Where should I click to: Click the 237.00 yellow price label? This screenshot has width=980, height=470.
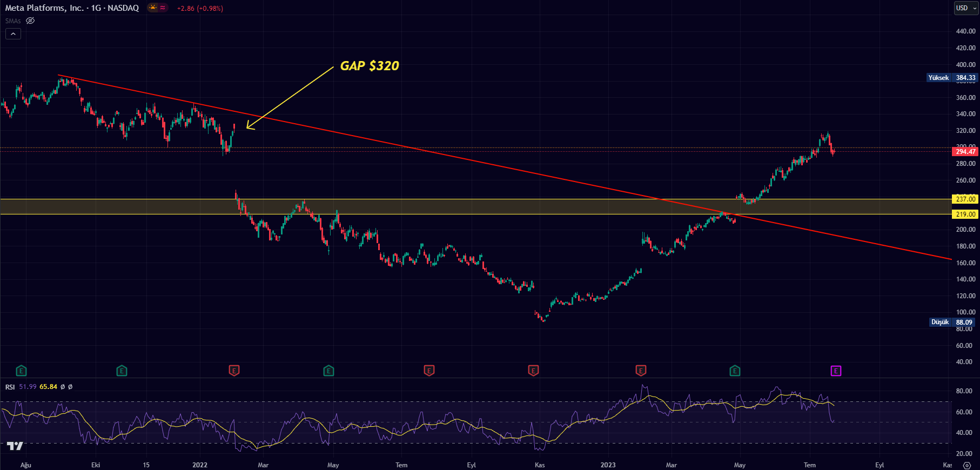tap(965, 199)
